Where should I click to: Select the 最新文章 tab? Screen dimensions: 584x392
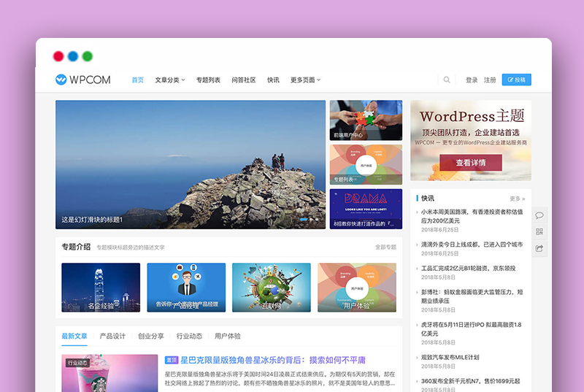(74, 336)
